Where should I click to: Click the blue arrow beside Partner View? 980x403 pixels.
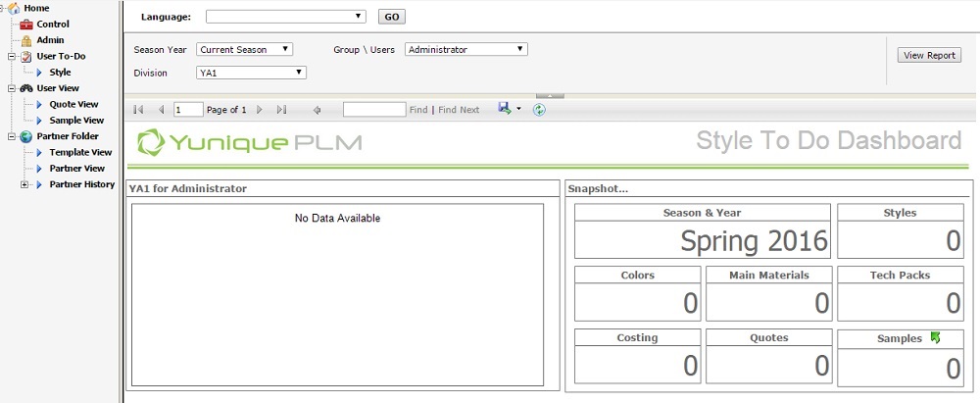(39, 169)
